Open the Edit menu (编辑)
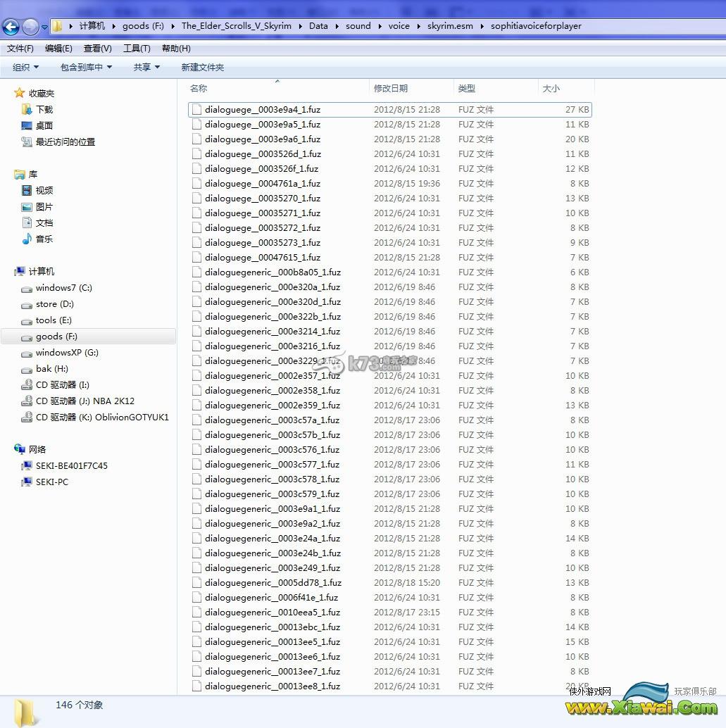Screen dimensions: 726x728 pos(58,49)
